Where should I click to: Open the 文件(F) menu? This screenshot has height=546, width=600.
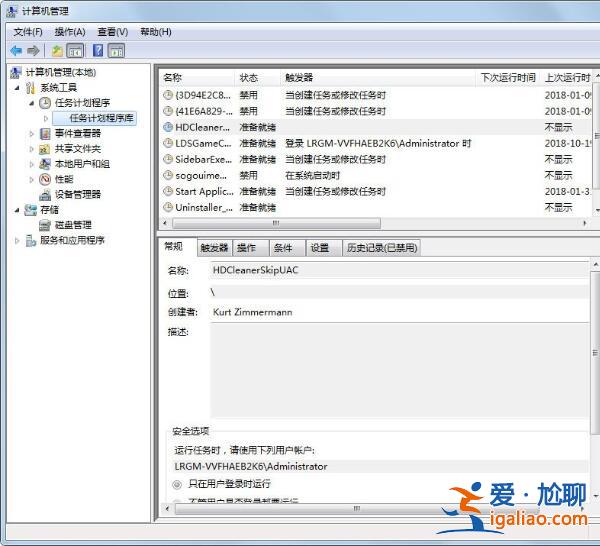[28, 32]
